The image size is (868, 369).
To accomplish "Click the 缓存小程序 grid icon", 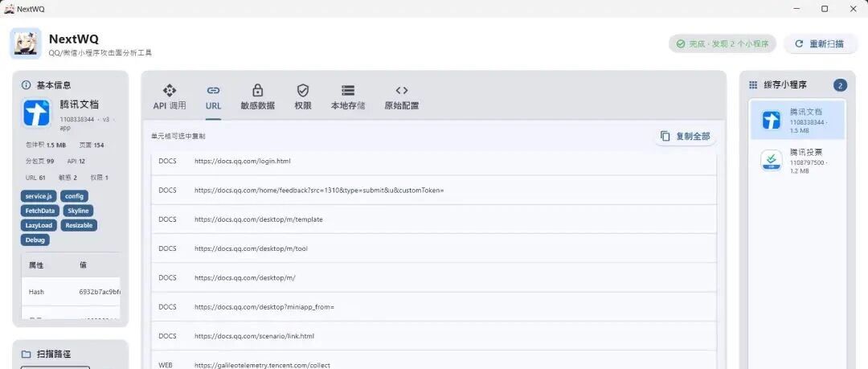I will tap(753, 85).
